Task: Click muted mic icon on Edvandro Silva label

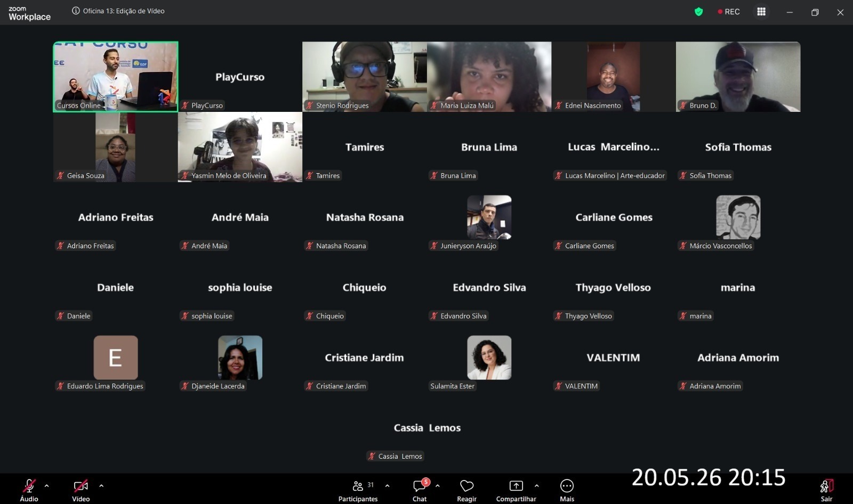Action: pos(434,316)
